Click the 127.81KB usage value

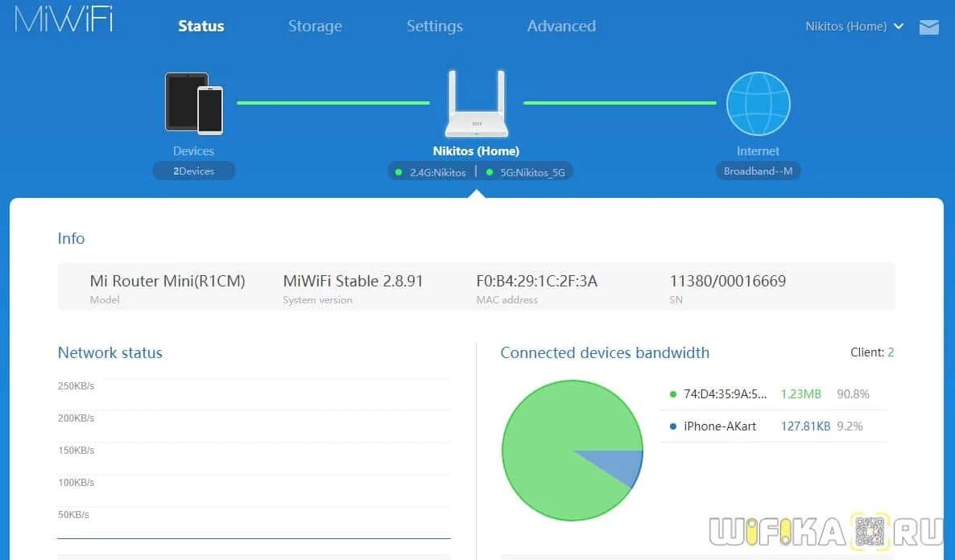pyautogui.click(x=805, y=426)
